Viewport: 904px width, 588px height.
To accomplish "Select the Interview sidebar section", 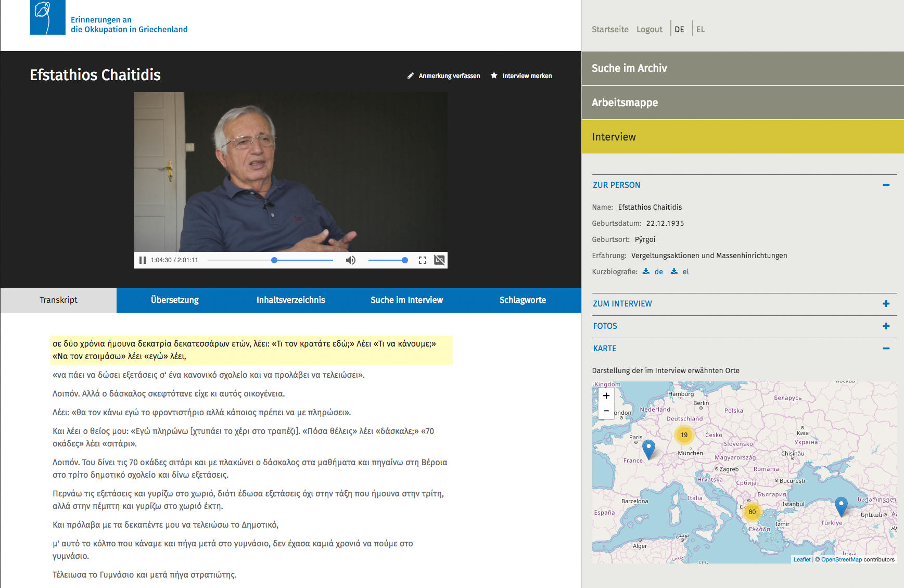I will tap(743, 137).
